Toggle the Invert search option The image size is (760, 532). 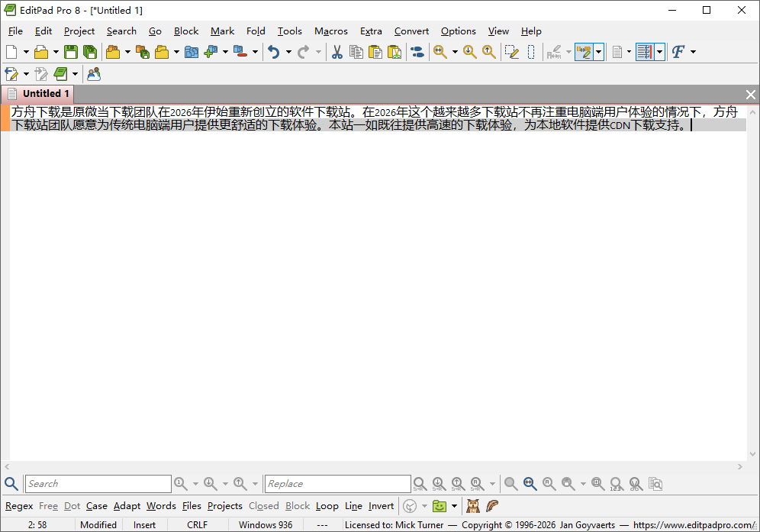click(381, 506)
